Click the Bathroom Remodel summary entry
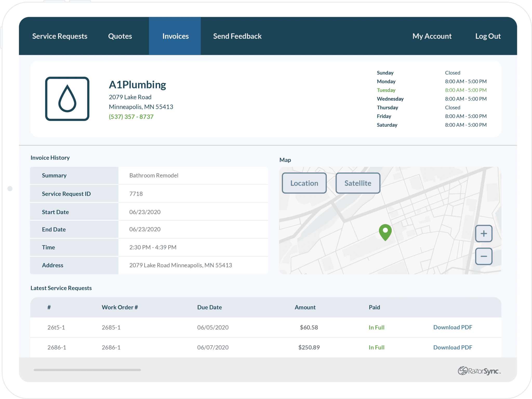The height and width of the screenshot is (399, 532). coord(154,175)
